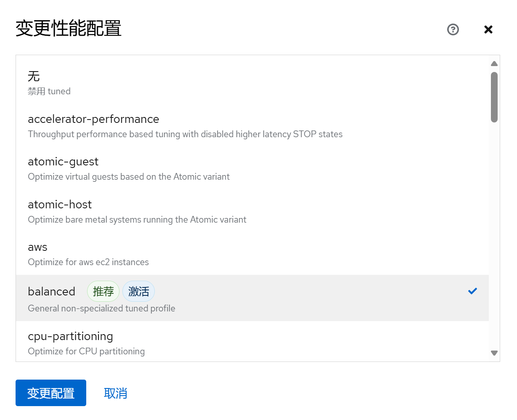Choose the atomic-guest profile
Image resolution: width=517 pixels, height=420 pixels.
tap(63, 162)
